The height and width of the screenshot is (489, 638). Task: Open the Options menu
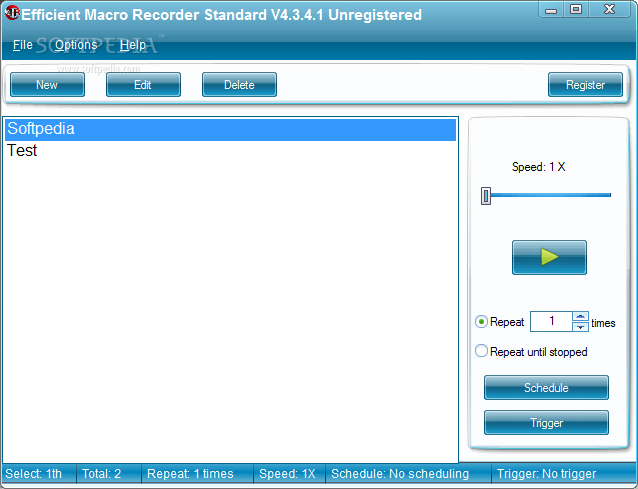pyautogui.click(x=76, y=45)
